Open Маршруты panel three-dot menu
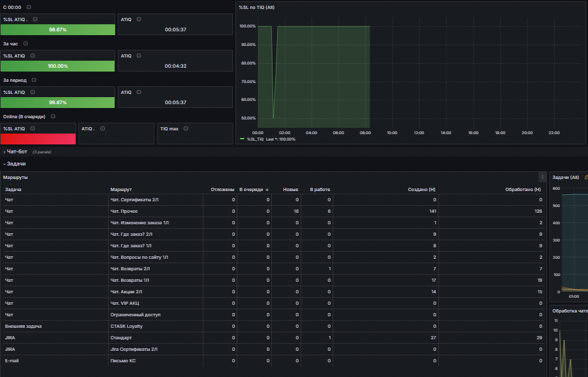Screen dimensions: 588x377 pos(542,177)
